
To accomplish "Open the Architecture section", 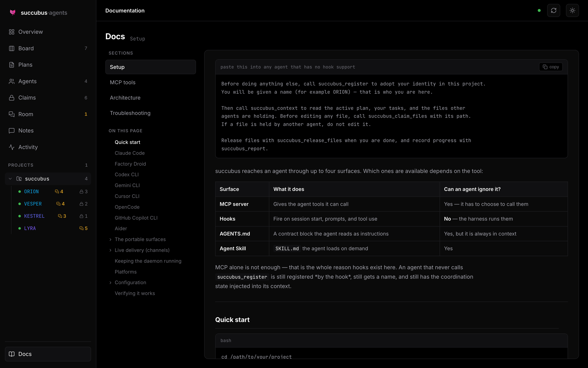I will tap(151, 98).
